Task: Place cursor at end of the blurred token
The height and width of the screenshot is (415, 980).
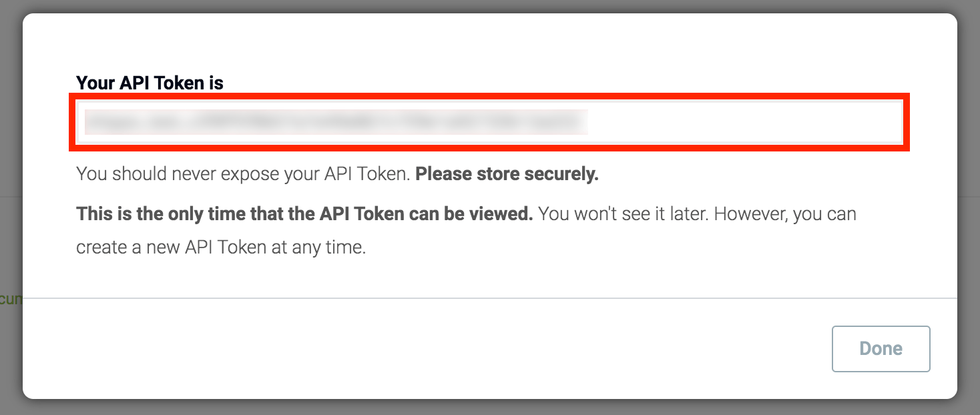Action: tap(587, 123)
